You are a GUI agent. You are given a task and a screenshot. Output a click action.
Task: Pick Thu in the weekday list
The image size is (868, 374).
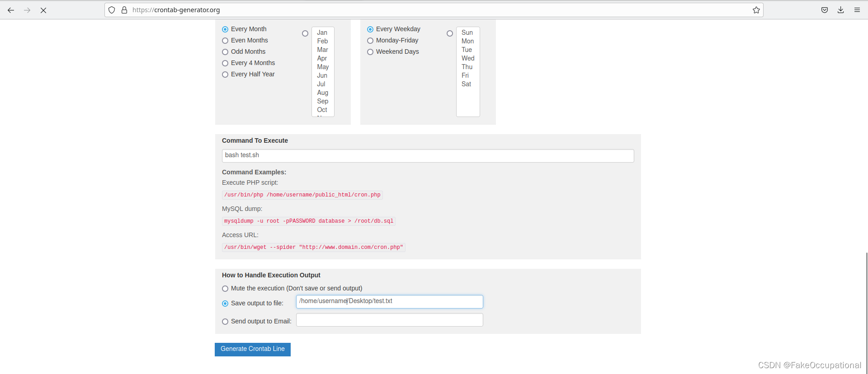click(467, 67)
